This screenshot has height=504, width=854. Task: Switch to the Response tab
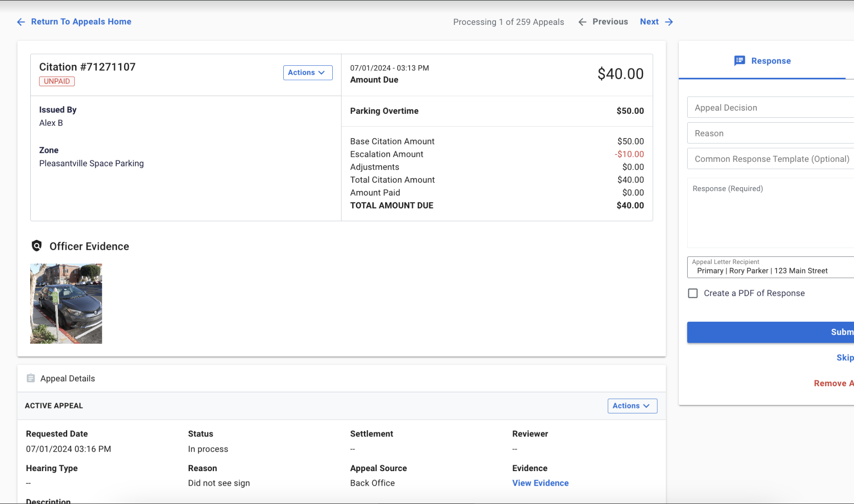pos(762,61)
